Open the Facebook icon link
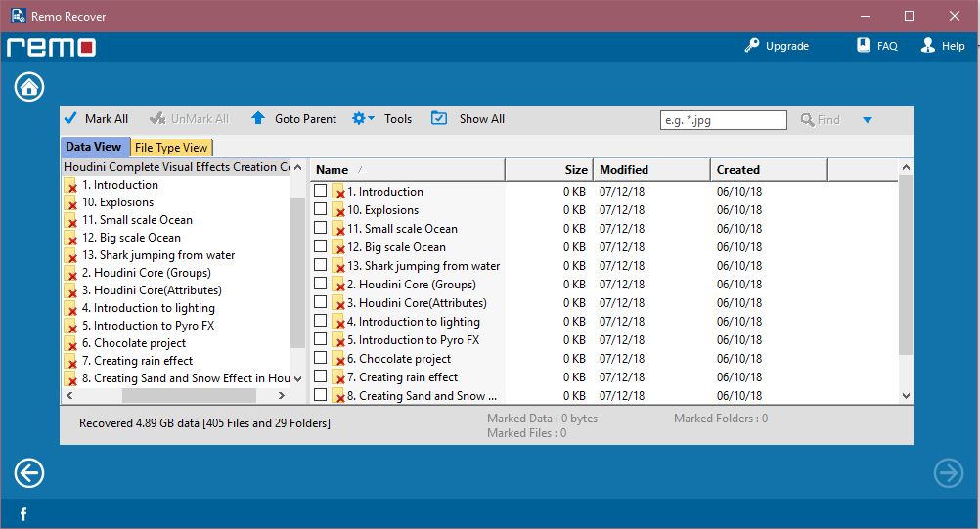 click(22, 514)
